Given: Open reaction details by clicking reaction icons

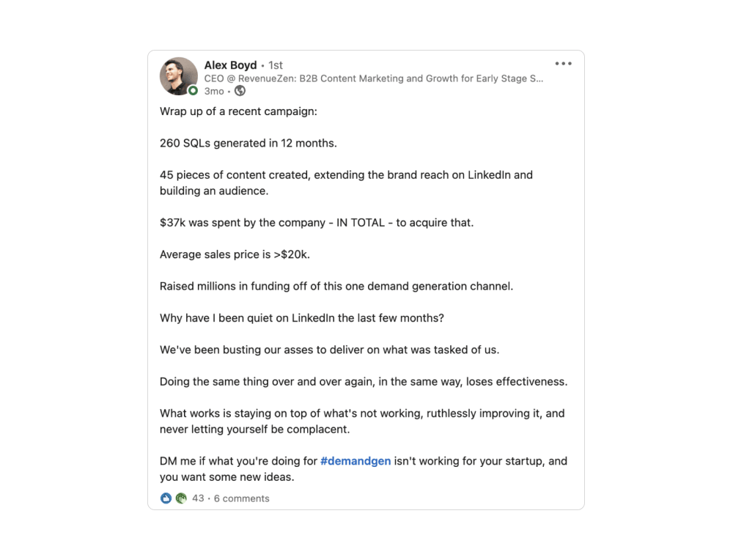Looking at the screenshot, I should 173,498.
